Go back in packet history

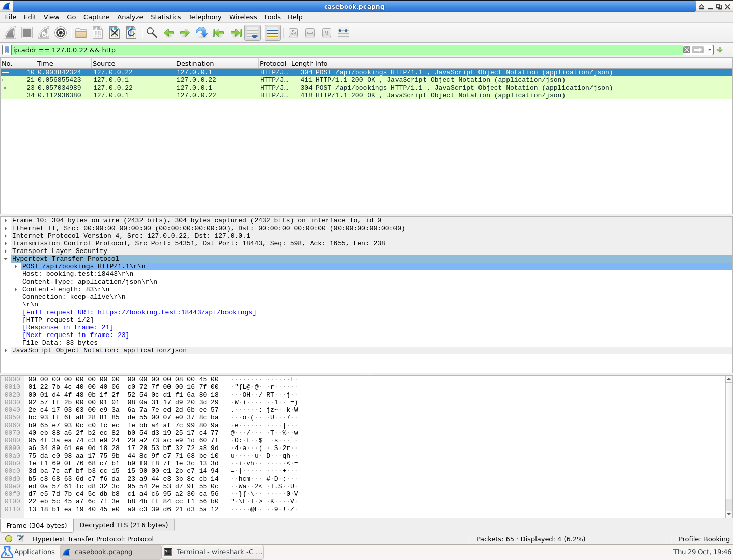[168, 33]
